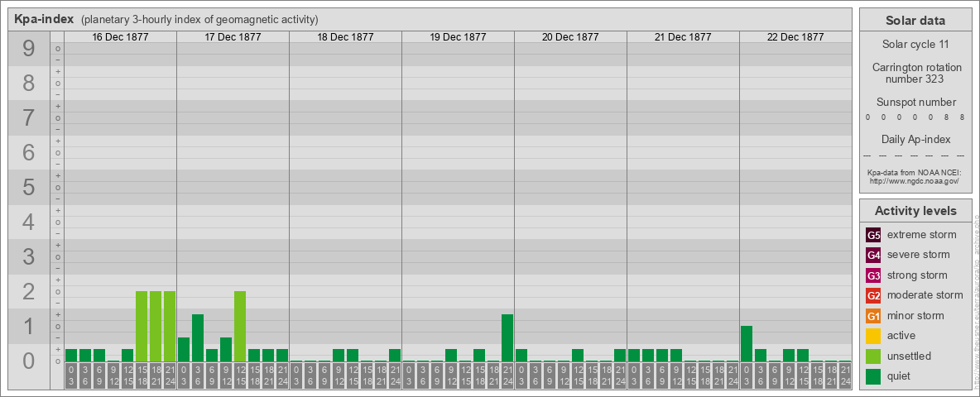980x397 pixels.
Task: Click the 21 Dec 0-3 quiet bar
Action: 634,355
